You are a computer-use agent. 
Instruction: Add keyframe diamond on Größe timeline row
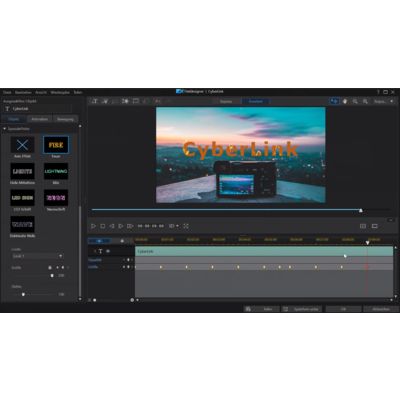click(x=128, y=267)
